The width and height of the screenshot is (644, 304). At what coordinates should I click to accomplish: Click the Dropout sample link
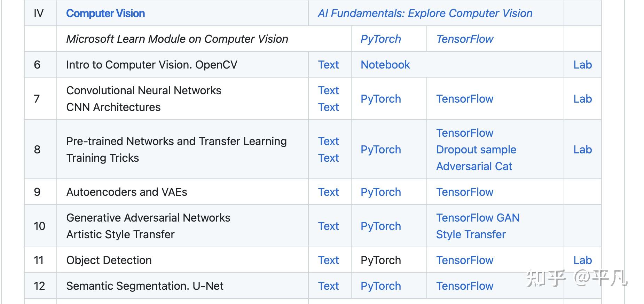(476, 150)
